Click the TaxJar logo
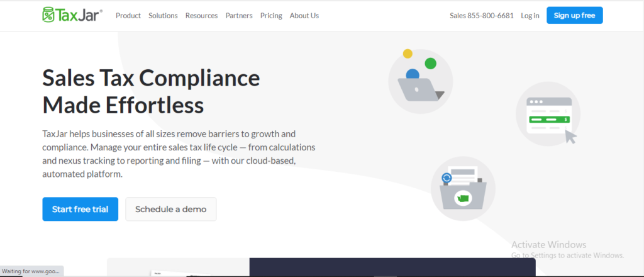 click(x=72, y=15)
